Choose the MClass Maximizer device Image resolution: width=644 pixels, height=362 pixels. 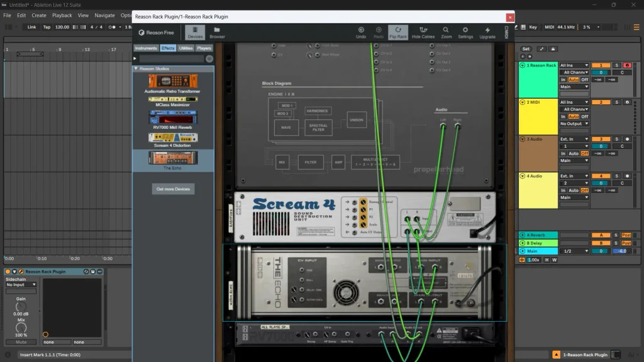[173, 102]
